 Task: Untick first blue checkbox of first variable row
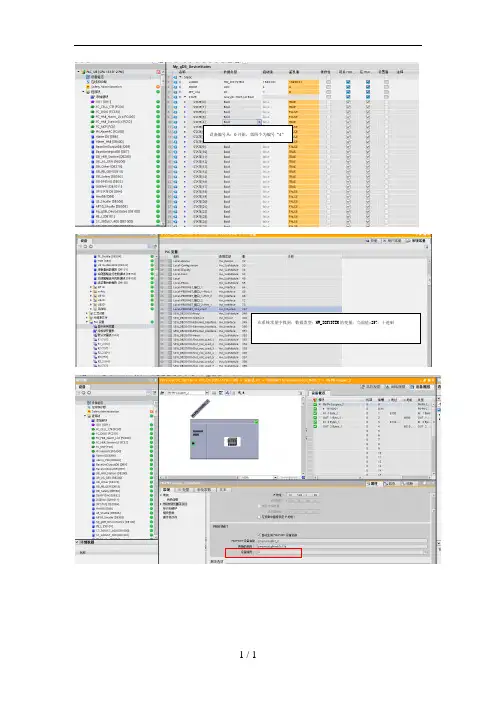tap(348, 82)
